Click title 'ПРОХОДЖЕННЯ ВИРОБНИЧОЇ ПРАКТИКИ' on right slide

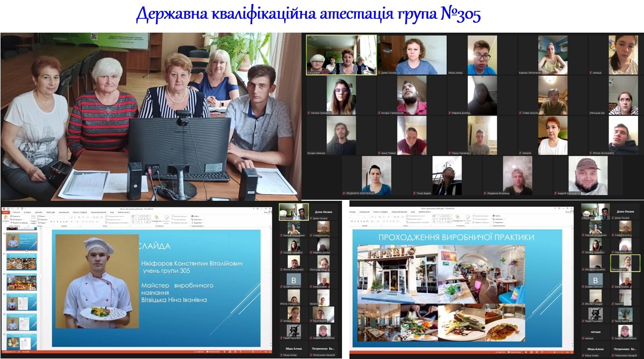[x=456, y=237]
